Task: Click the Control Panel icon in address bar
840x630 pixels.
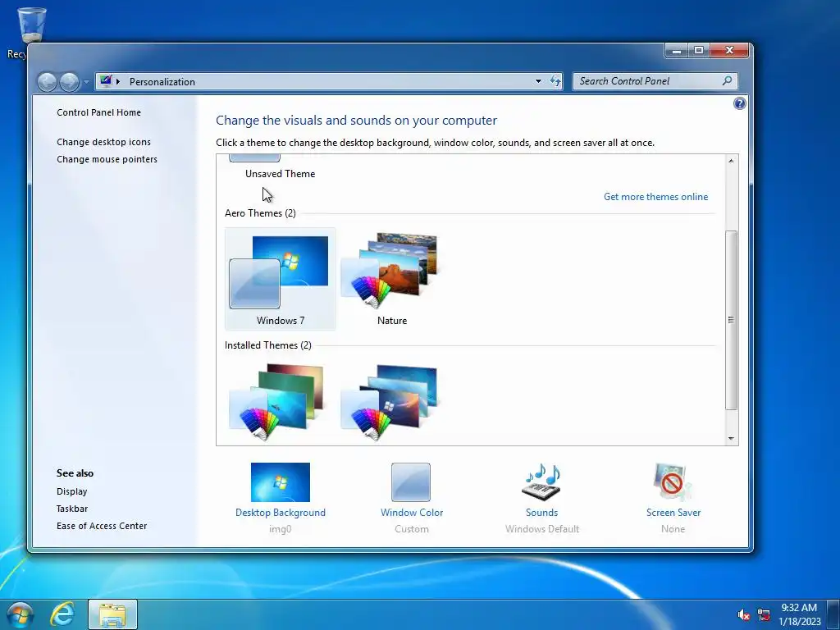Action: pyautogui.click(x=106, y=81)
